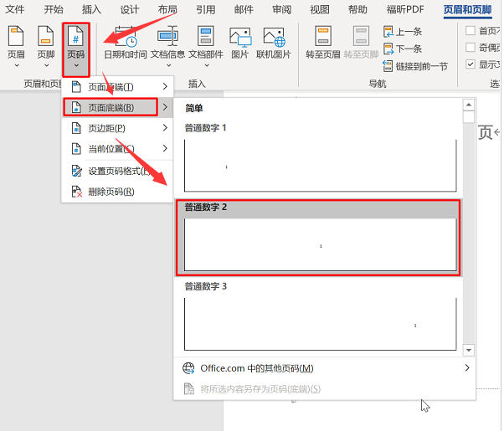Viewport: 504px width, 431px height.
Task: Click the 删除页码 remove icon
Action: point(76,192)
